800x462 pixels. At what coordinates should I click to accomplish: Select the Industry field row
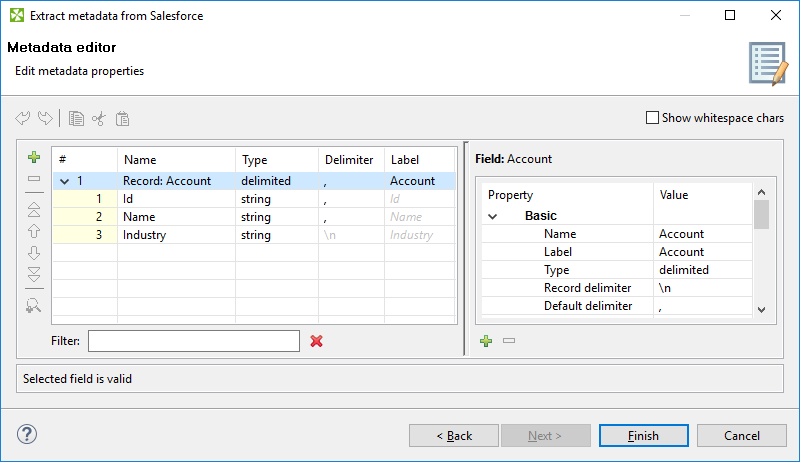pos(145,235)
